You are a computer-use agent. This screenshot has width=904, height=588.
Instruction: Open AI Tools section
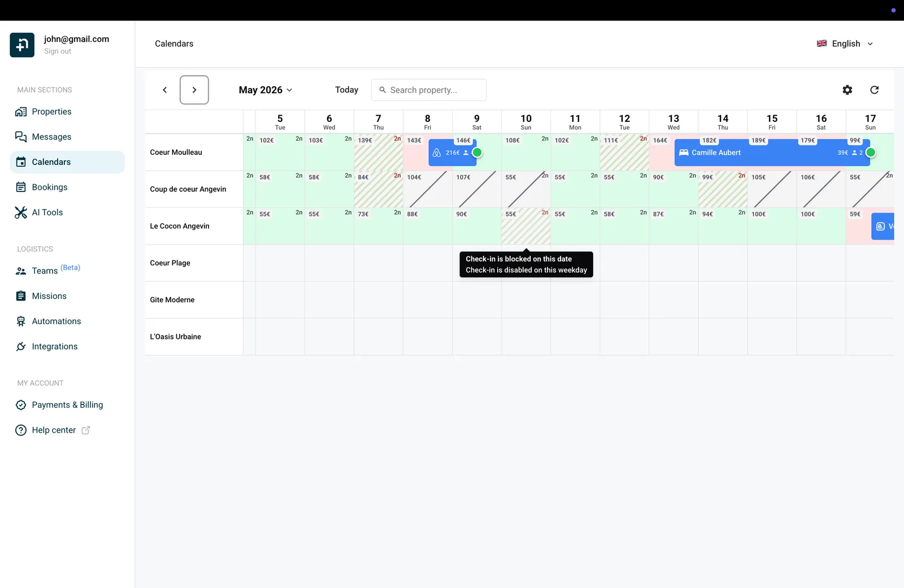67,212
